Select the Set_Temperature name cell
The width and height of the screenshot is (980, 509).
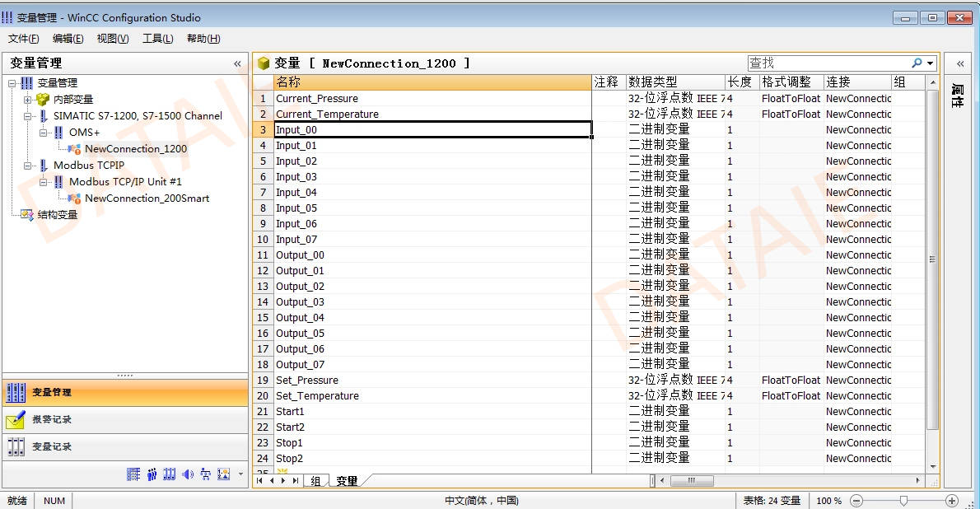pos(432,396)
